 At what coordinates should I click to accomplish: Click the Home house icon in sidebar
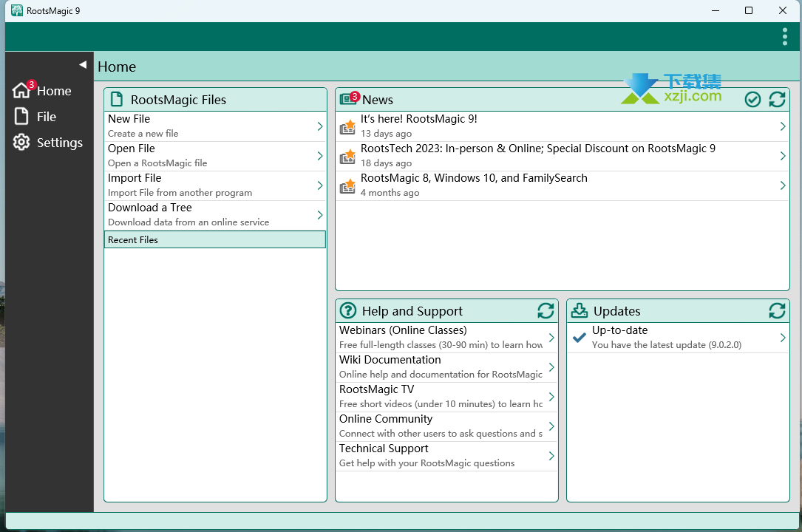click(21, 90)
